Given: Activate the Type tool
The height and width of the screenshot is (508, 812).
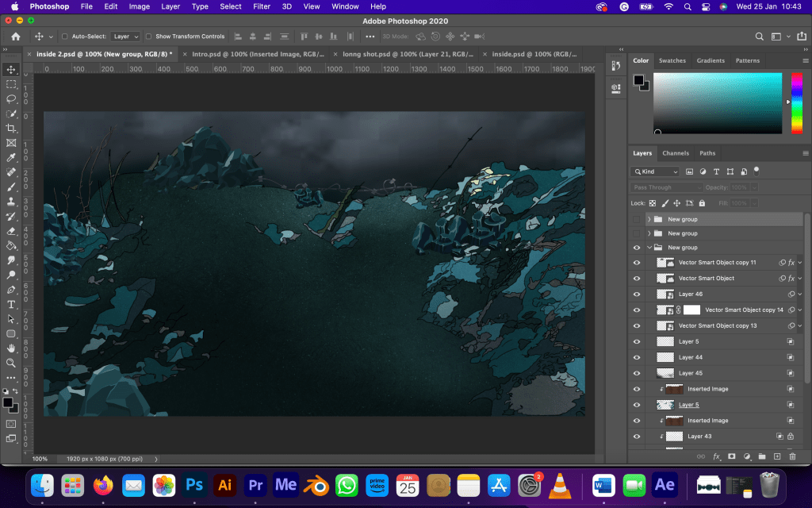Looking at the screenshot, I should point(11,304).
